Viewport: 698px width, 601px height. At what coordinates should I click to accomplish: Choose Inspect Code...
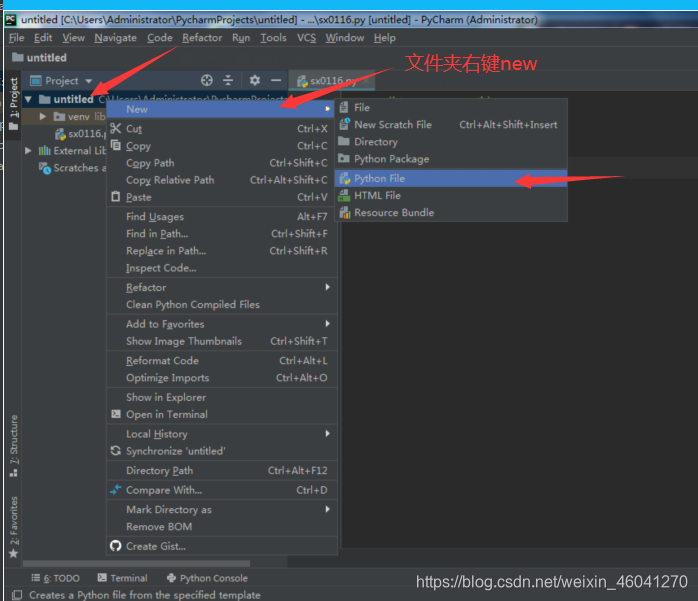[x=221, y=268]
